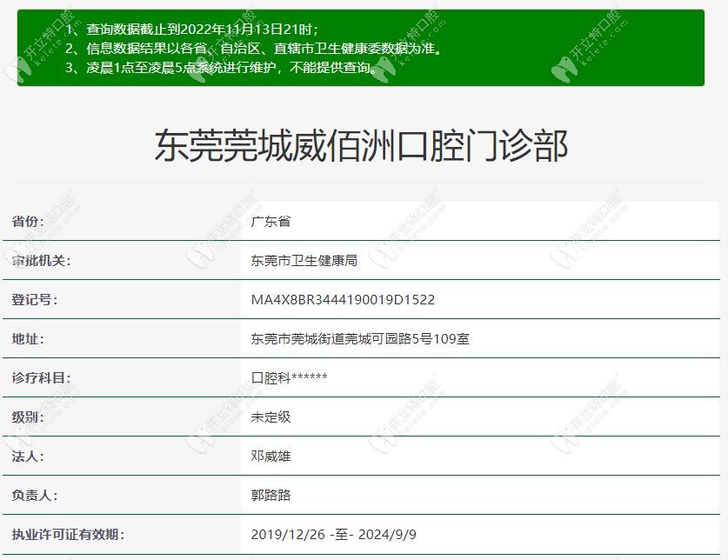This screenshot has height=560, width=728.
Task: Select the address 东莞市莞城街道莞城可园路5号109室
Action: (360, 339)
